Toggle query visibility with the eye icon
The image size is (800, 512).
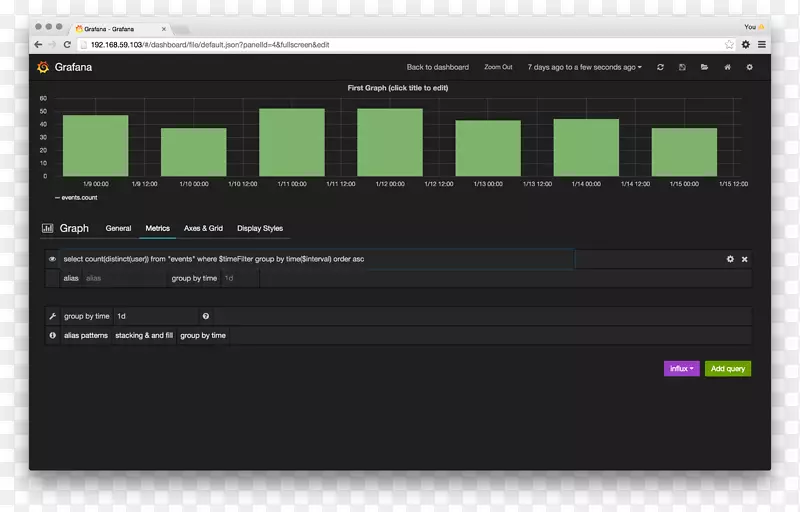point(52,259)
